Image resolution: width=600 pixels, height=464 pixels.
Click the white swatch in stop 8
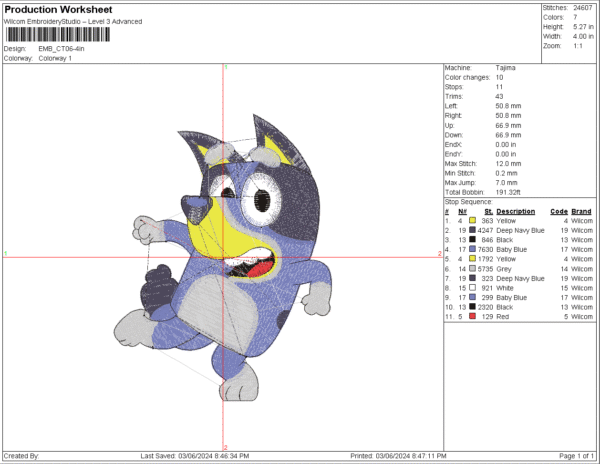point(473,288)
